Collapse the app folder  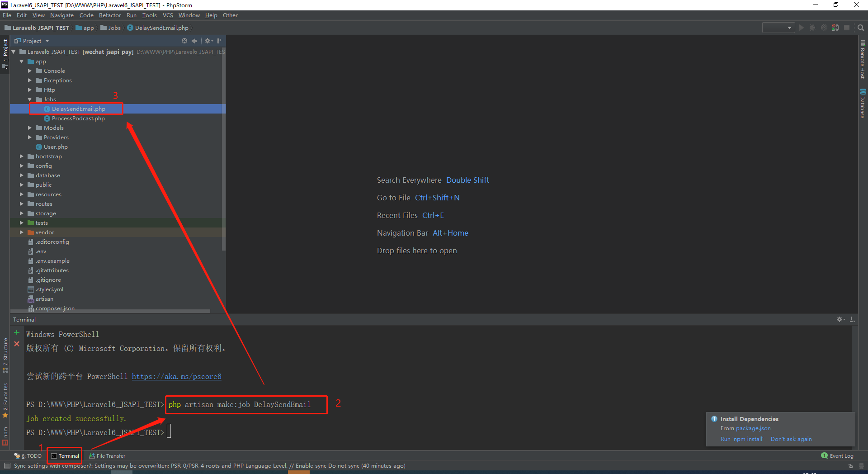tap(21, 62)
